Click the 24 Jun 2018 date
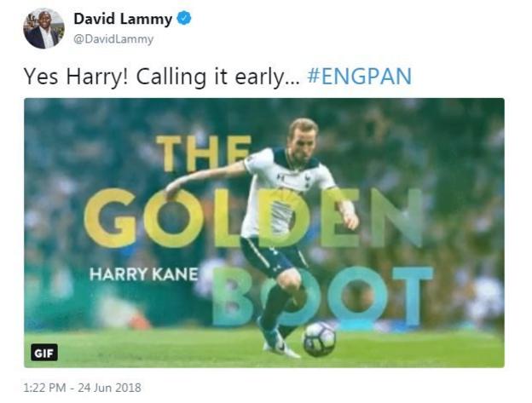Image resolution: width=532 pixels, height=403 pixels. pos(110,388)
